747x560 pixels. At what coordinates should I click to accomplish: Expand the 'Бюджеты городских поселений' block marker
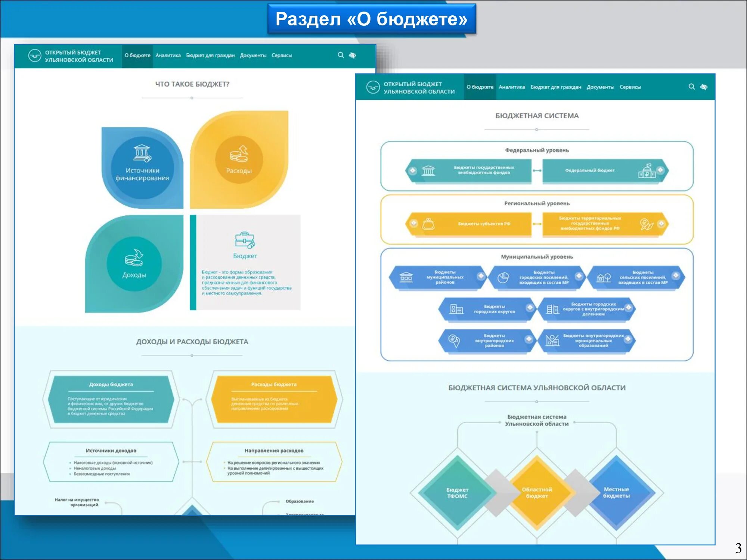pyautogui.click(x=579, y=276)
